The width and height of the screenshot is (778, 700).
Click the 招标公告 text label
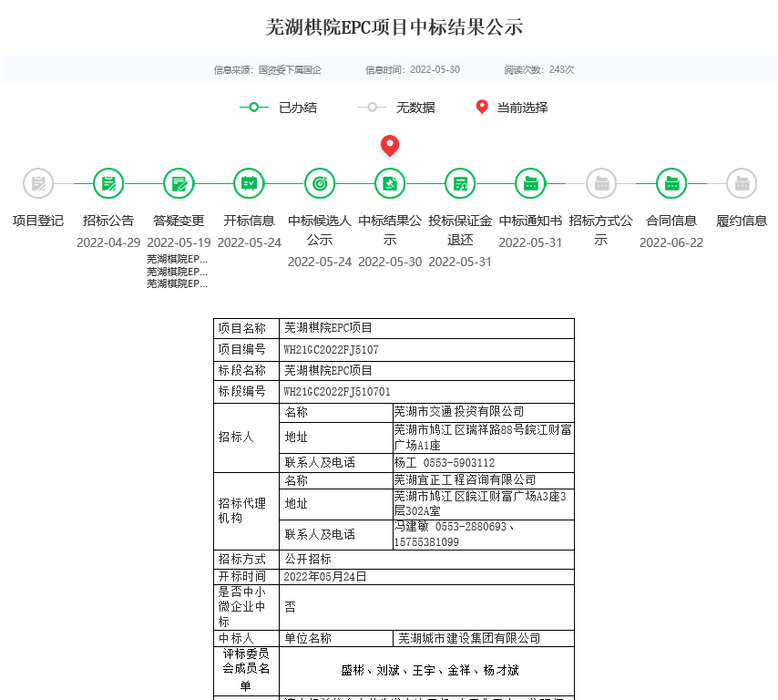(108, 221)
